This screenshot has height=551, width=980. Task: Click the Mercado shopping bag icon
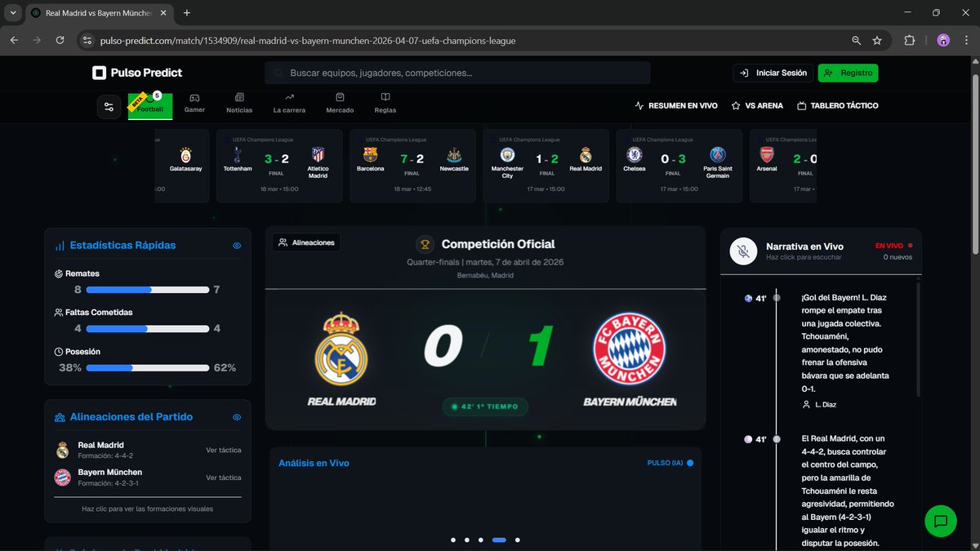[x=339, y=97]
